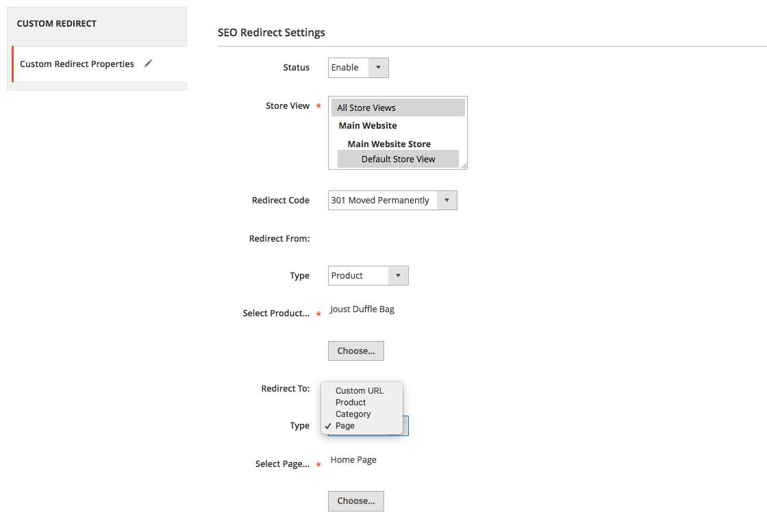The image size is (767, 532).
Task: Select Main Website in Store View list
Action: pyautogui.click(x=368, y=126)
